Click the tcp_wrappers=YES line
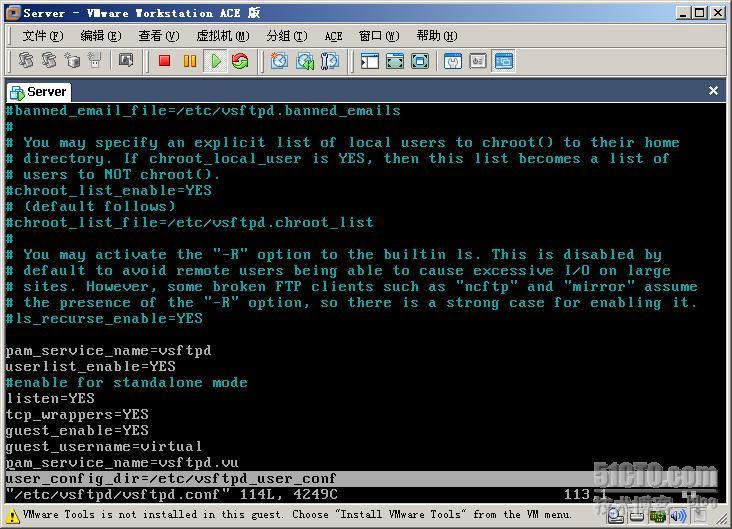The height and width of the screenshot is (529, 732). [77, 415]
